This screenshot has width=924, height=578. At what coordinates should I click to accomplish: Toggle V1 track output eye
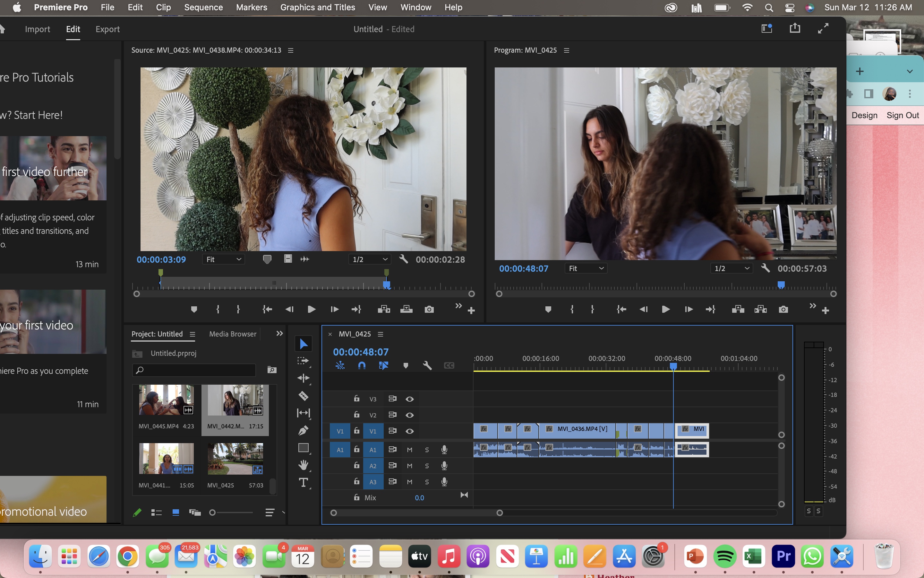[x=410, y=431]
